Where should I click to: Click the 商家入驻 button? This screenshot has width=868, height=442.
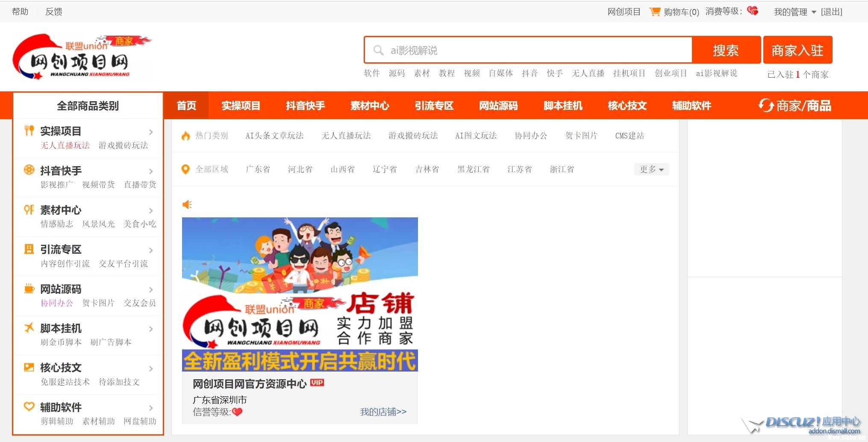[x=797, y=50]
